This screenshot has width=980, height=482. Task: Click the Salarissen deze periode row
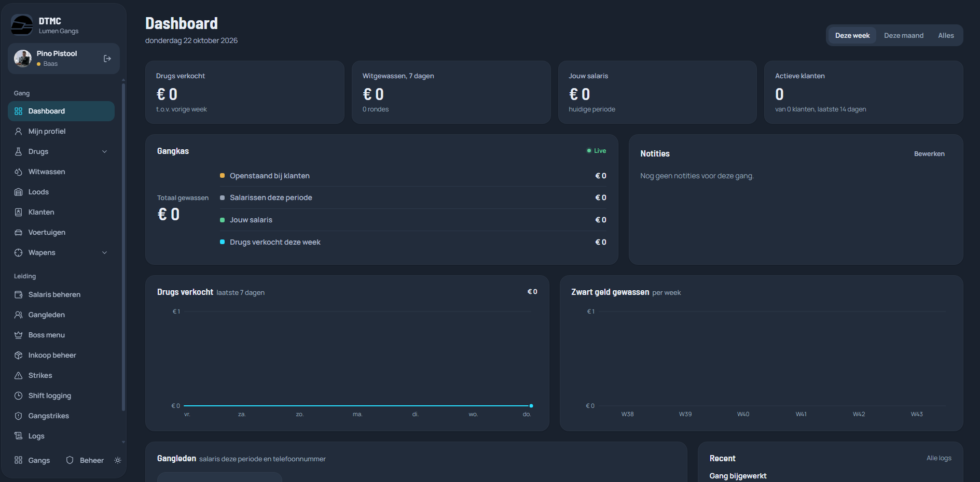tap(413, 197)
